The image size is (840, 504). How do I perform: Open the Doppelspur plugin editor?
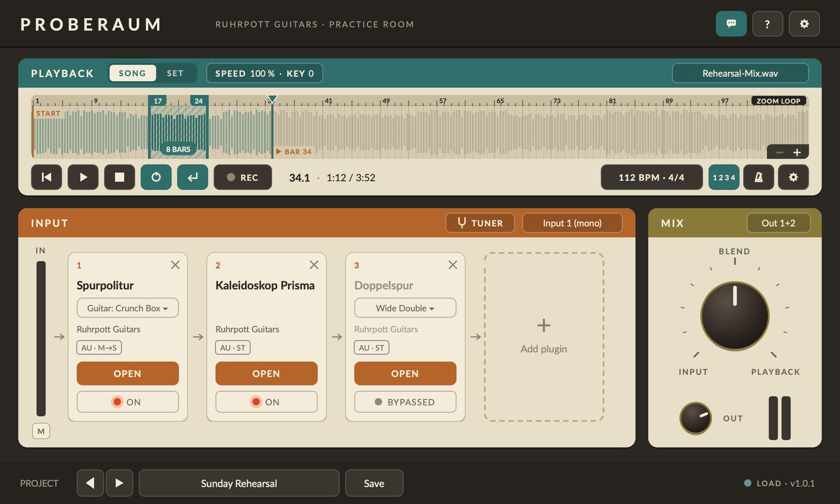click(x=405, y=373)
